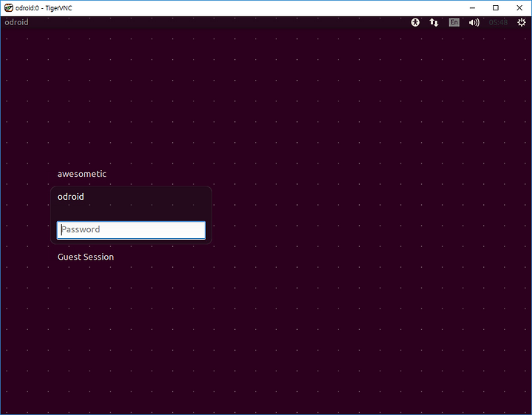The height and width of the screenshot is (415, 532).
Task: Click the 05:48 clock indicator
Action: point(498,22)
